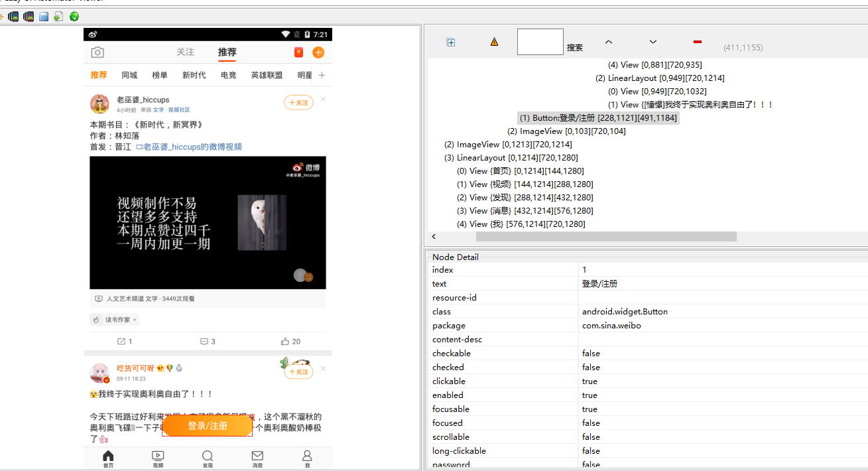The width and height of the screenshot is (868, 471).
Task: Open the top 推荐 tab with the underline
Action: point(227,52)
